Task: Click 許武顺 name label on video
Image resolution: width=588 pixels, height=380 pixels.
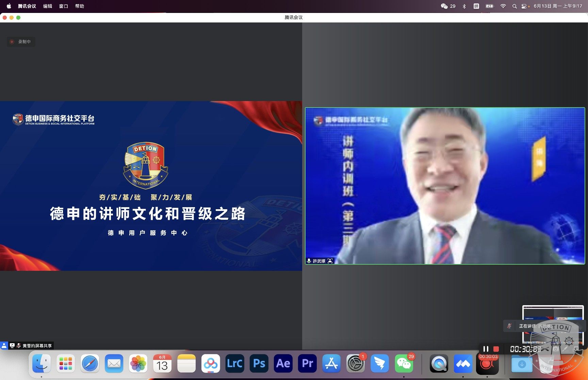Action: tap(319, 261)
